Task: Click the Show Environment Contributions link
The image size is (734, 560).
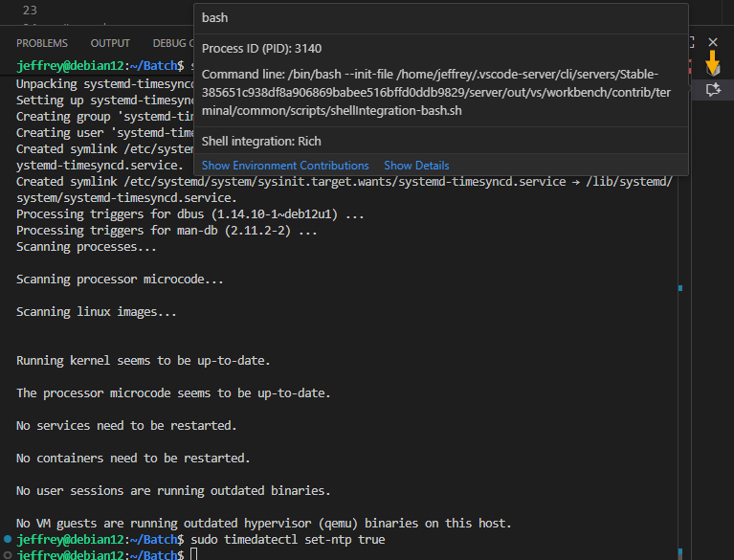Action: 285,166
